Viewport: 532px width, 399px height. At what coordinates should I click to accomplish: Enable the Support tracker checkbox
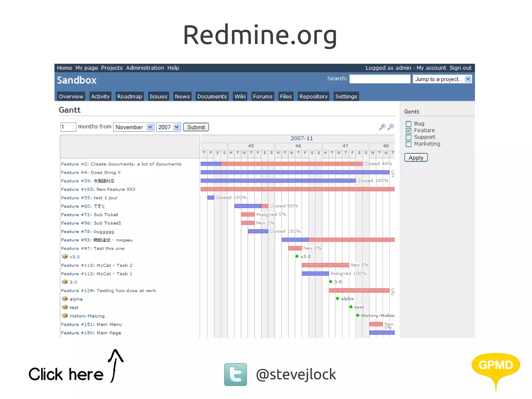click(409, 137)
